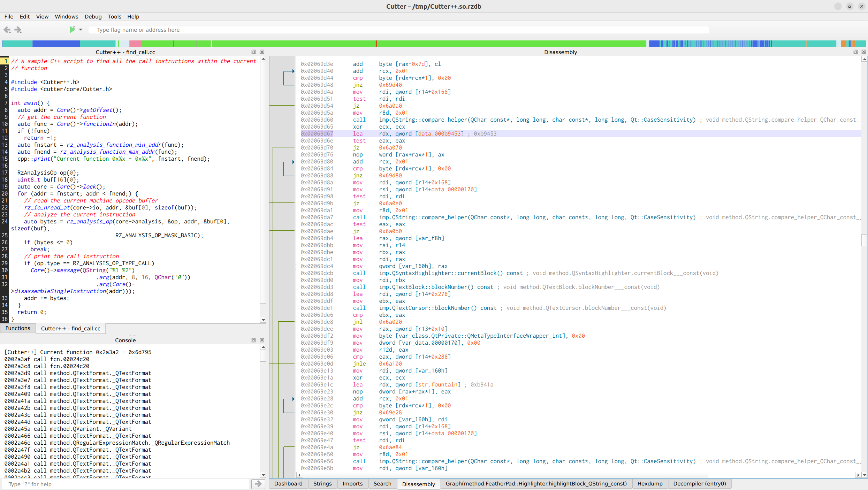Close the Disassembly panel
Screen dimensions: 868x490
864,52
